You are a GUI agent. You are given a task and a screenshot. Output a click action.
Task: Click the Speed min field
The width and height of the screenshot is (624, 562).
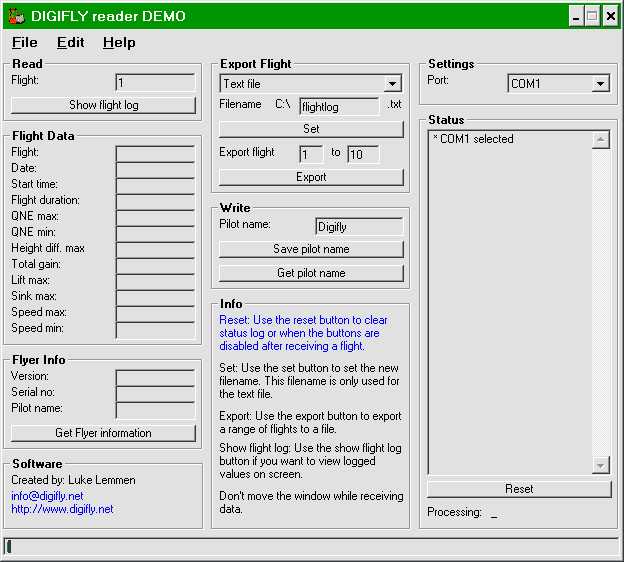coord(156,330)
